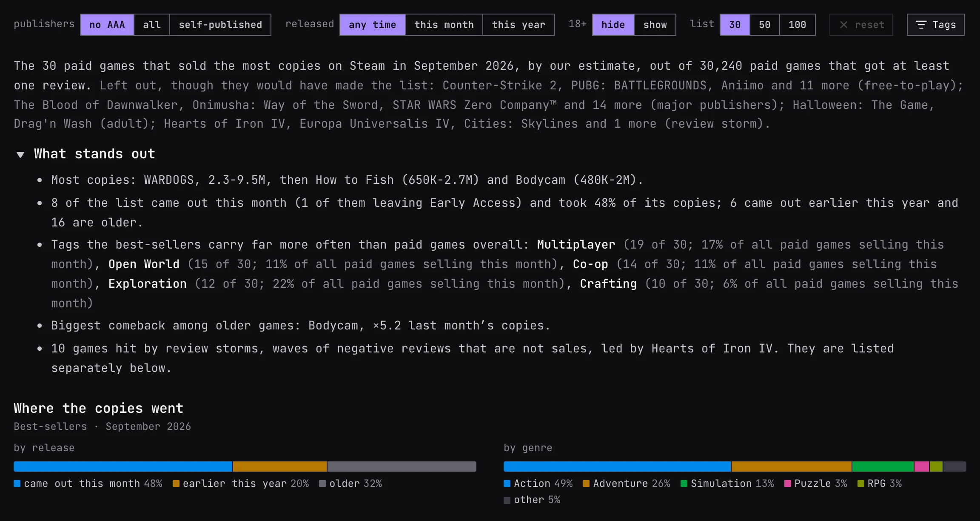Screen dimensions: 980x521
Task: Hide 18+ games
Action: click(613, 25)
